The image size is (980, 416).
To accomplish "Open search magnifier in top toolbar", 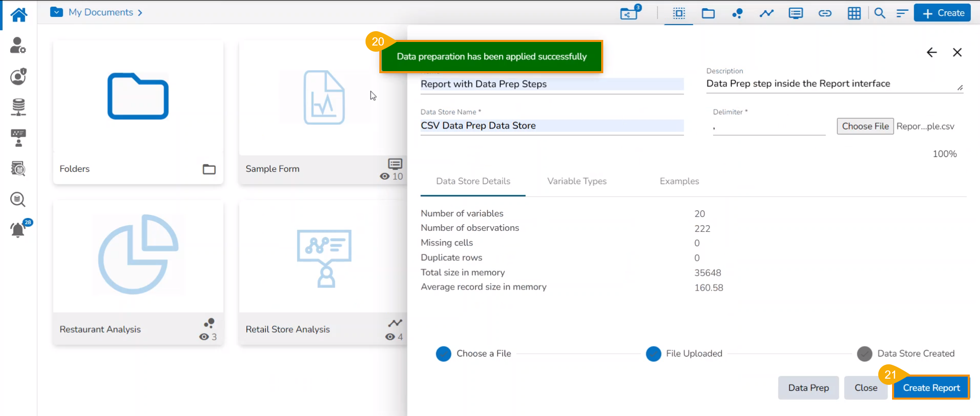I will pos(880,13).
